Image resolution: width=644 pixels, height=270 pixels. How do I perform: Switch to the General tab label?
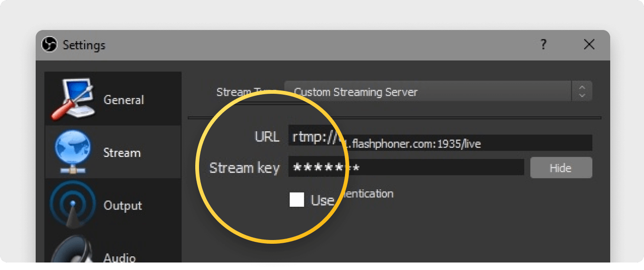click(124, 100)
